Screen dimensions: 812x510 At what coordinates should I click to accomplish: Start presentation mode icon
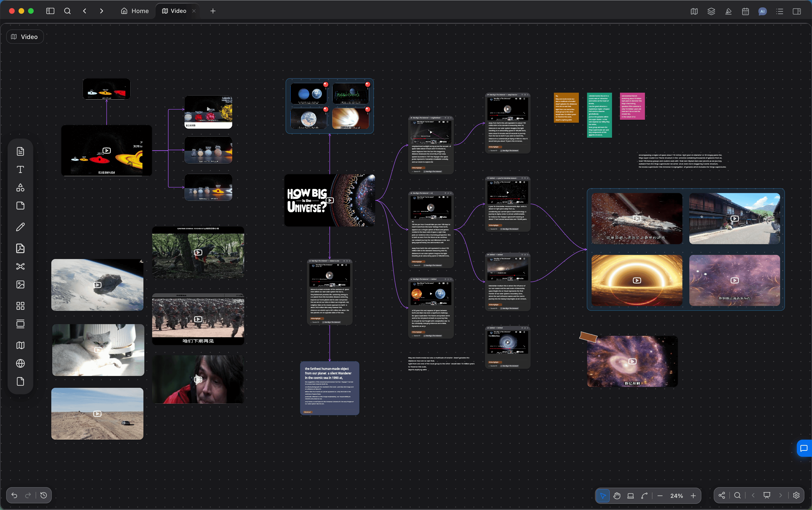767,495
